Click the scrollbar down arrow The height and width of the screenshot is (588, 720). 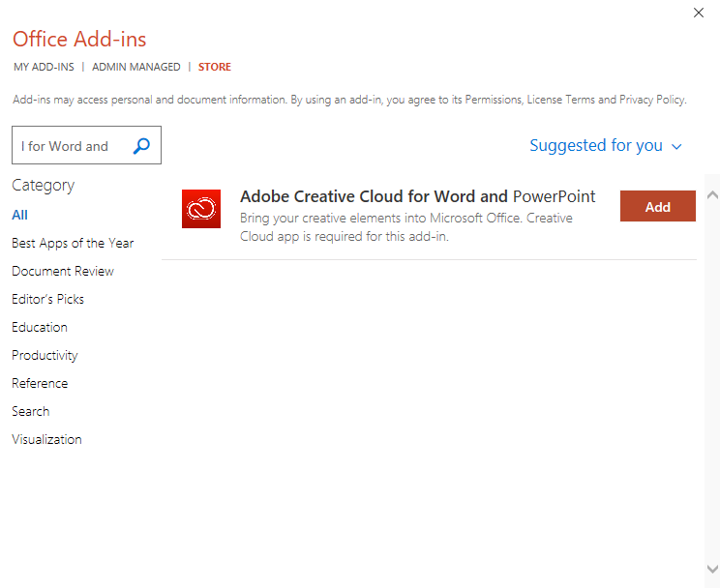click(712, 570)
